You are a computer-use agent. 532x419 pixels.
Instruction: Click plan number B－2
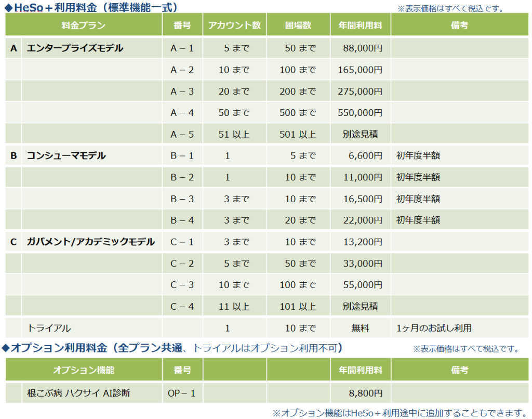point(182,177)
